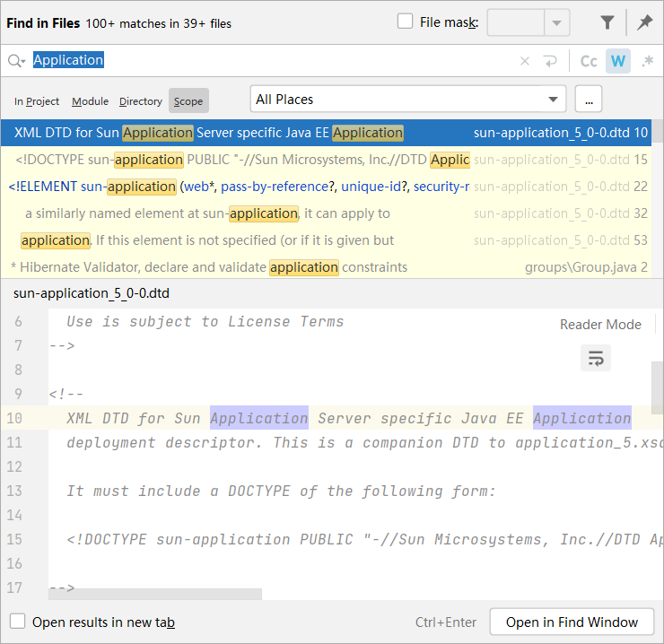Select the '<!ELEMENT sun-application' result row
This screenshot has width=664, height=644.
click(x=326, y=187)
